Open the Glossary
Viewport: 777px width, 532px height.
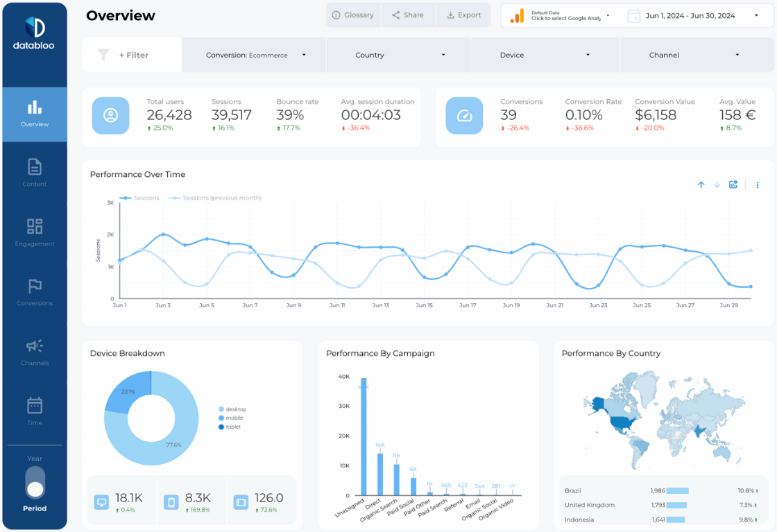[x=353, y=15]
